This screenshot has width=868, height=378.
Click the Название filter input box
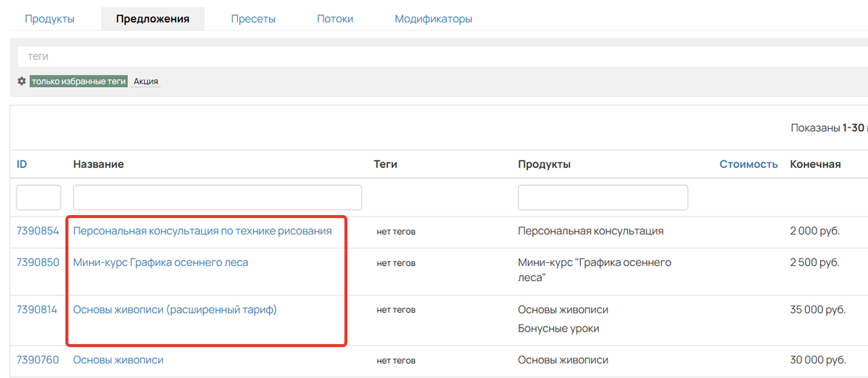(218, 197)
